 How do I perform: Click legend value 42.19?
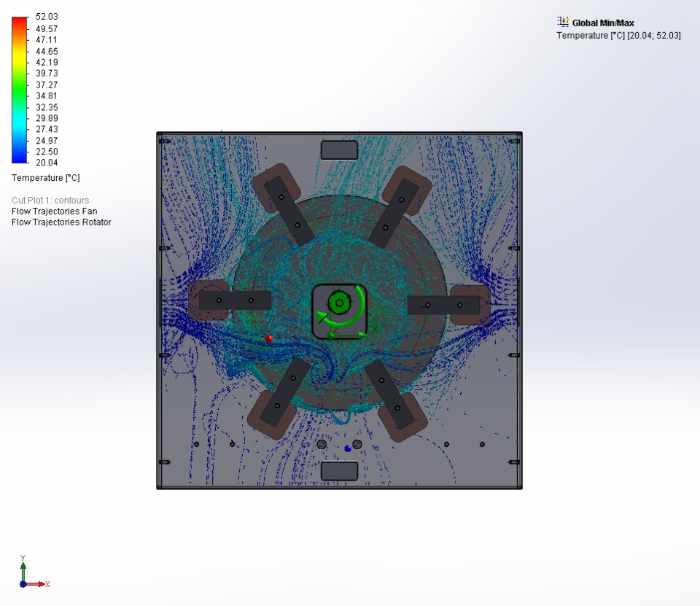(x=47, y=63)
